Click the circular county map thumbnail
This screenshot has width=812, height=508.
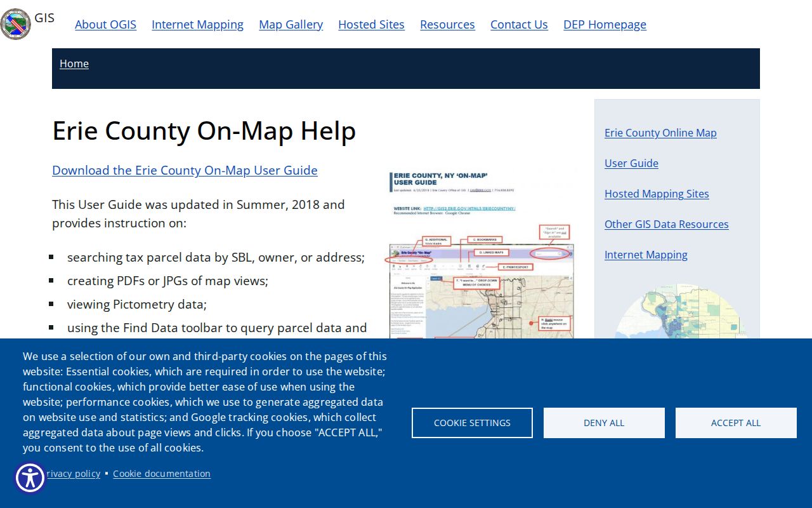tap(681, 311)
